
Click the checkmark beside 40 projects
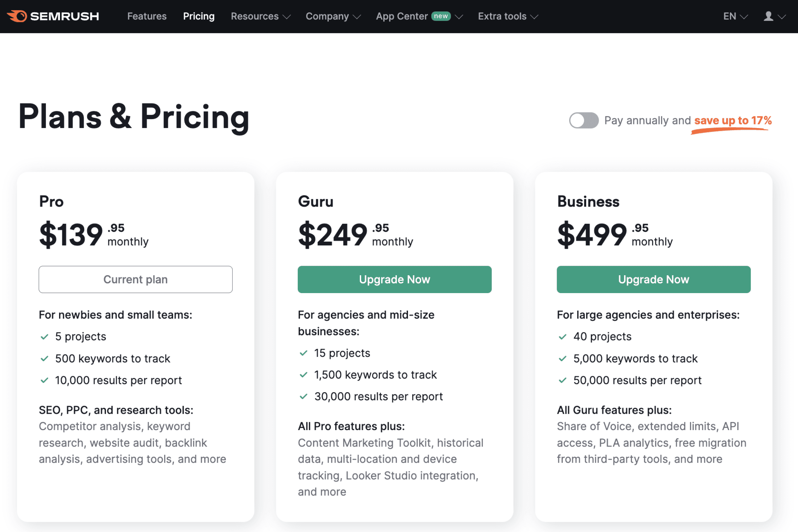562,336
